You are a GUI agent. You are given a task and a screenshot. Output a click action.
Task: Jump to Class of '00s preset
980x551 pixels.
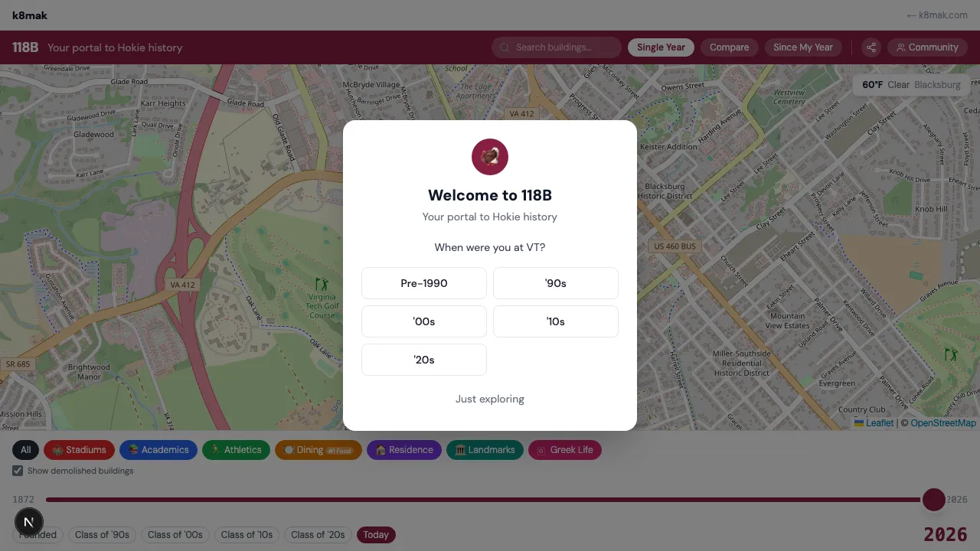[175, 535]
